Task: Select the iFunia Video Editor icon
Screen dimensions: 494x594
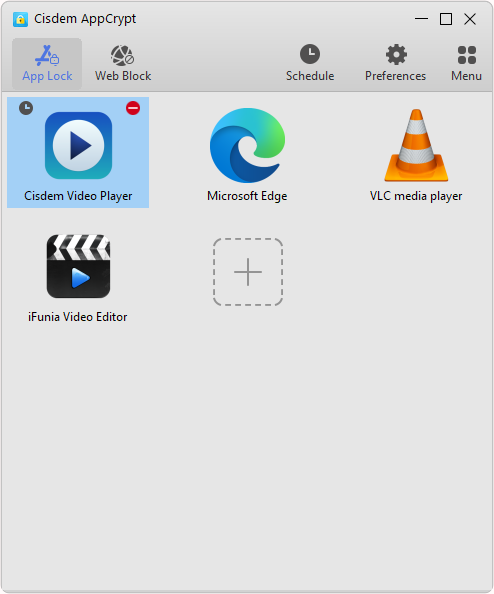Action: click(78, 266)
